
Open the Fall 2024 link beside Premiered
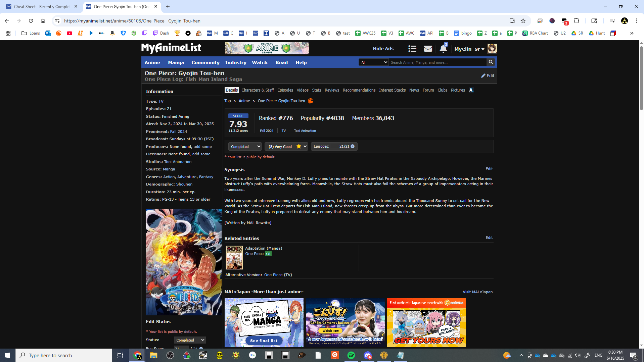(179, 132)
